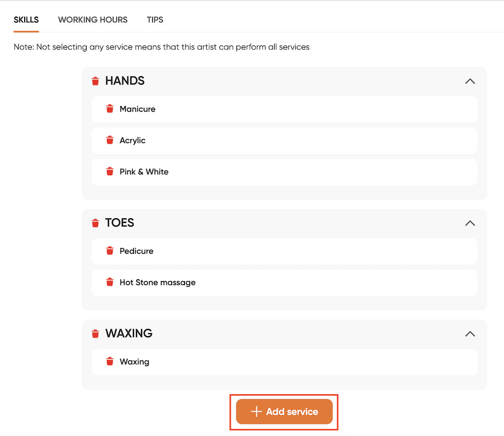Select the SKILLS tab
The height and width of the screenshot is (436, 504).
(x=26, y=20)
